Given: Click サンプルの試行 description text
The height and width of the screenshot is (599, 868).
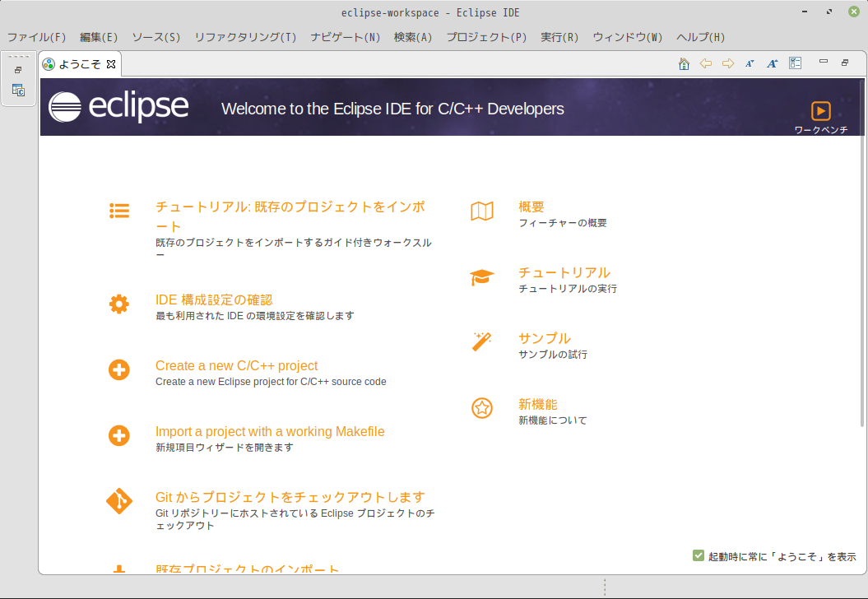Looking at the screenshot, I should click(552, 355).
